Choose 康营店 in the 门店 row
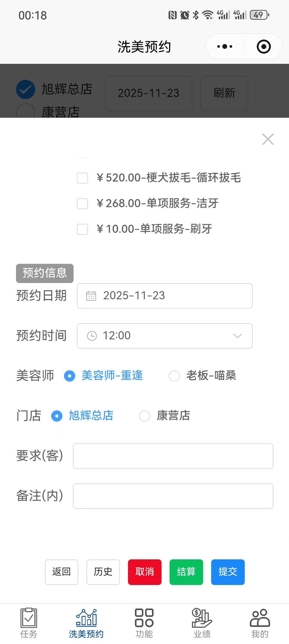The height and width of the screenshot is (644, 289). 145,416
